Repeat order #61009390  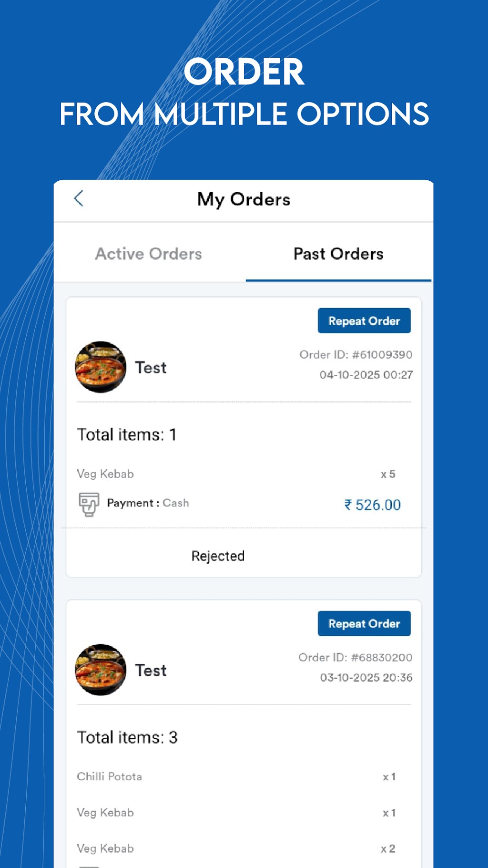tap(364, 320)
